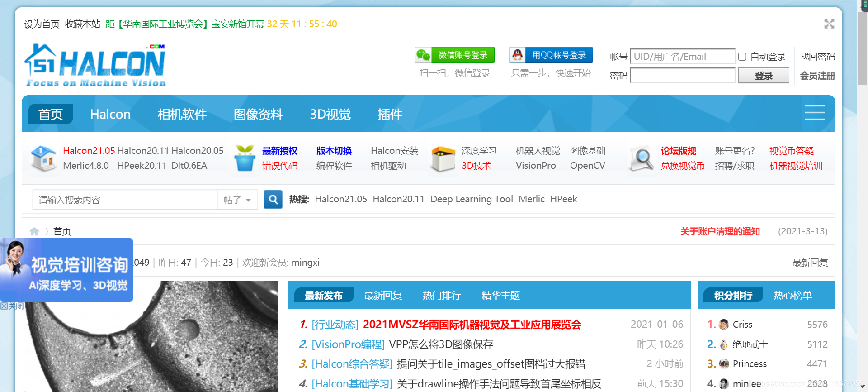
Task: Open the hamburger menu in nav bar
Action: tap(815, 113)
